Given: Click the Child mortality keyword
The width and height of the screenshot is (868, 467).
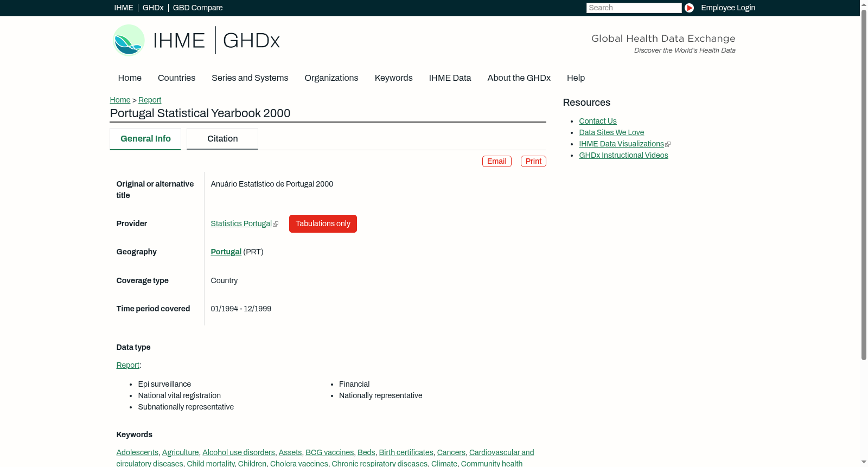Looking at the screenshot, I should [211, 464].
